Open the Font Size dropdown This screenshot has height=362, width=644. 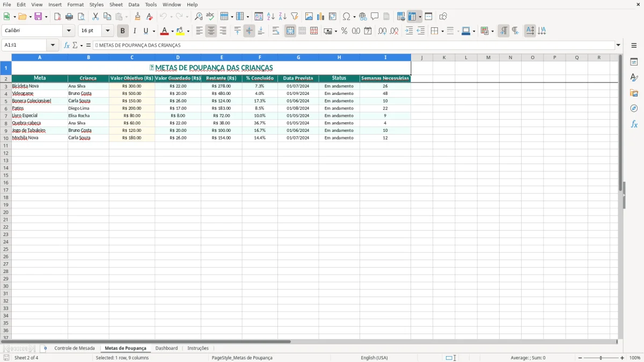click(108, 31)
